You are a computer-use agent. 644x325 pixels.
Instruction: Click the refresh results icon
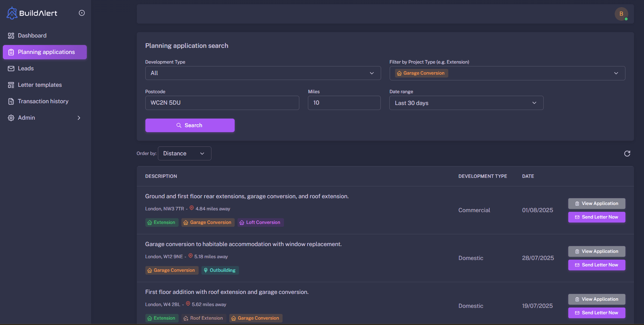(627, 154)
